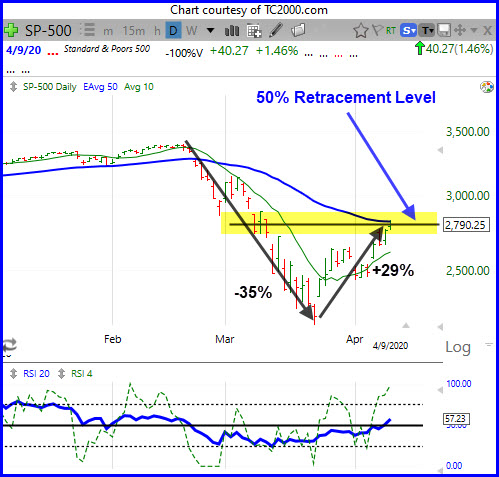Select the D daily timeframe
The height and width of the screenshot is (477, 499).
point(173,31)
